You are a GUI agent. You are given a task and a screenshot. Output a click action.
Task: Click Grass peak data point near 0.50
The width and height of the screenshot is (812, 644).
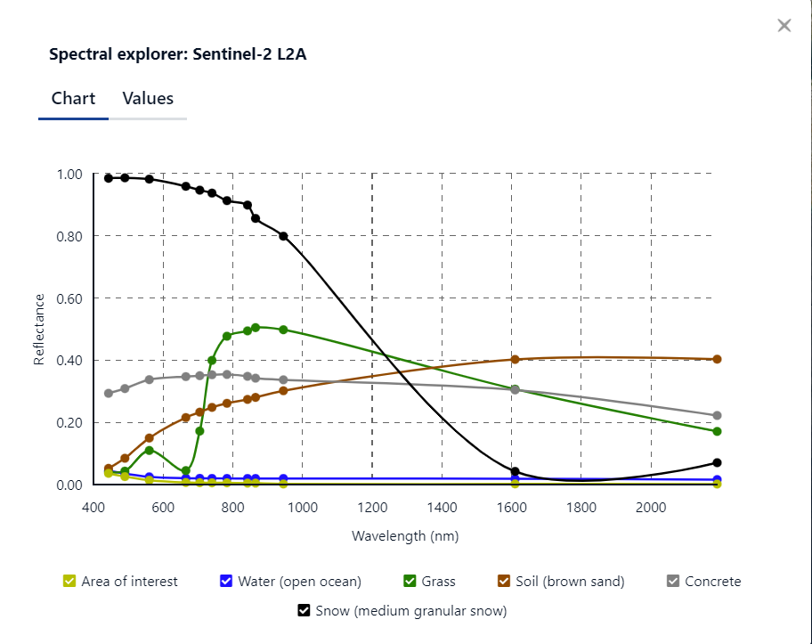tap(256, 328)
